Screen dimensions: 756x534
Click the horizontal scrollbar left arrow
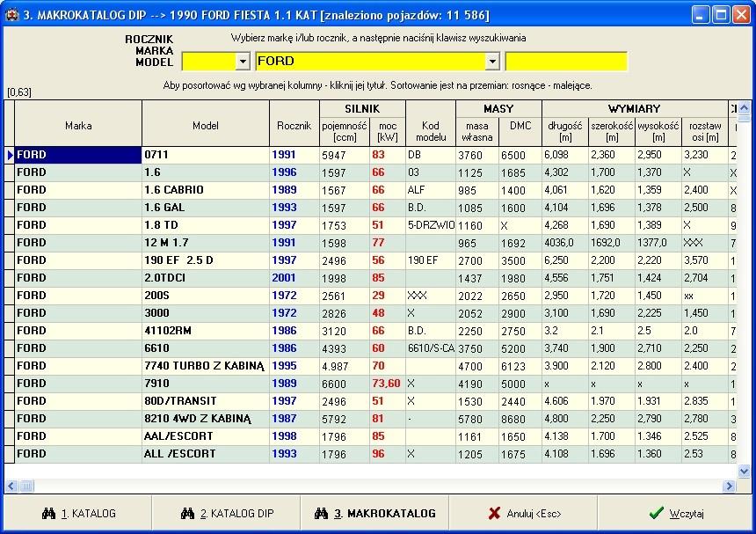[x=11, y=486]
